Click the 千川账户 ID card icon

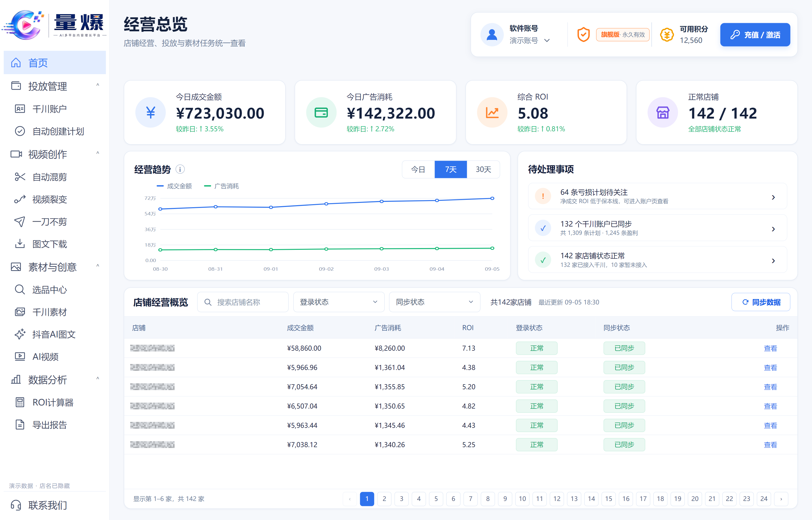click(x=20, y=109)
